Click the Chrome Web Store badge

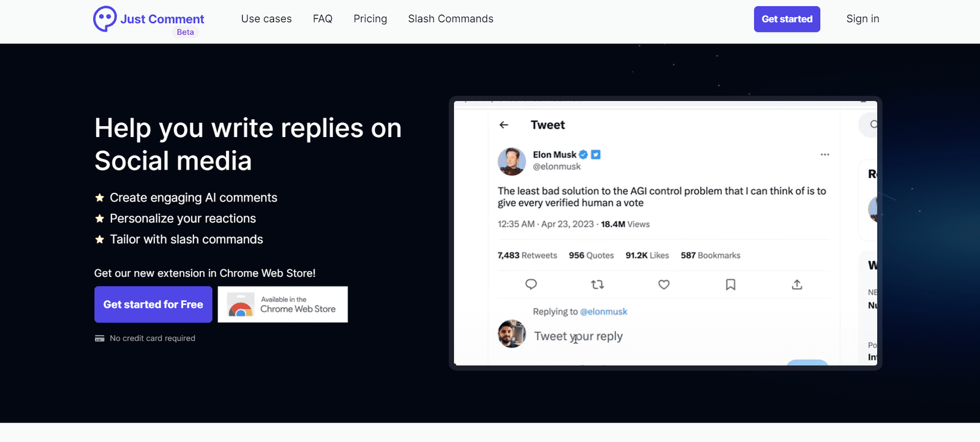tap(282, 304)
